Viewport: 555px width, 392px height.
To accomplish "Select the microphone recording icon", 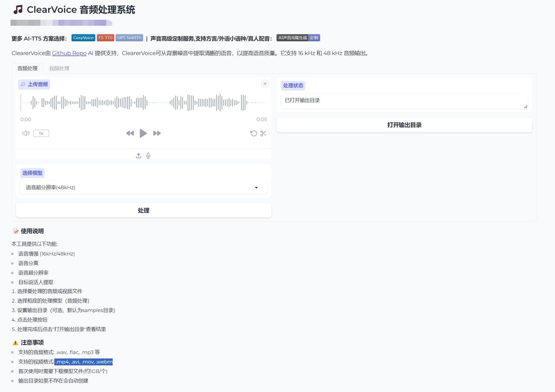I will 148,155.
